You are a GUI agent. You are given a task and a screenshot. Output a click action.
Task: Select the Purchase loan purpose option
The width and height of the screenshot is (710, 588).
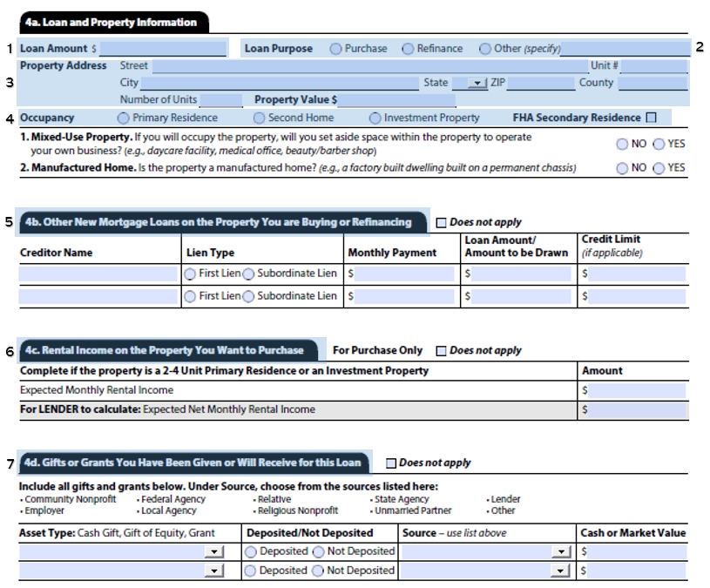point(335,49)
